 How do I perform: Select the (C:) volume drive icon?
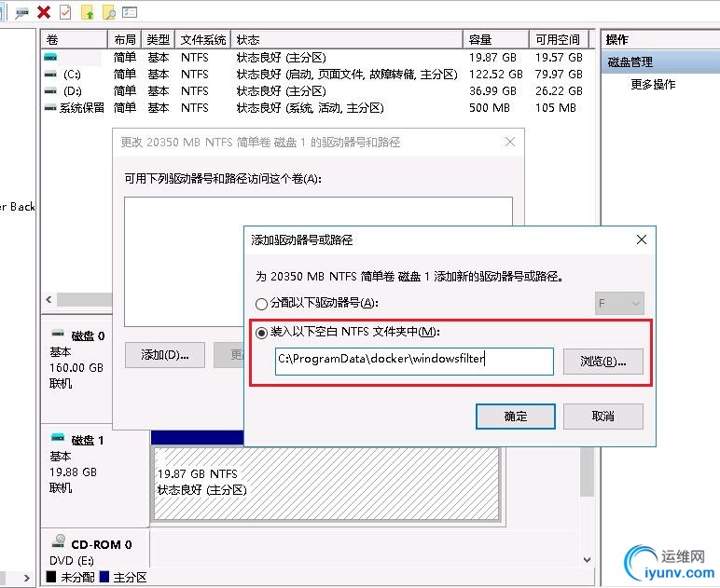pyautogui.click(x=50, y=75)
